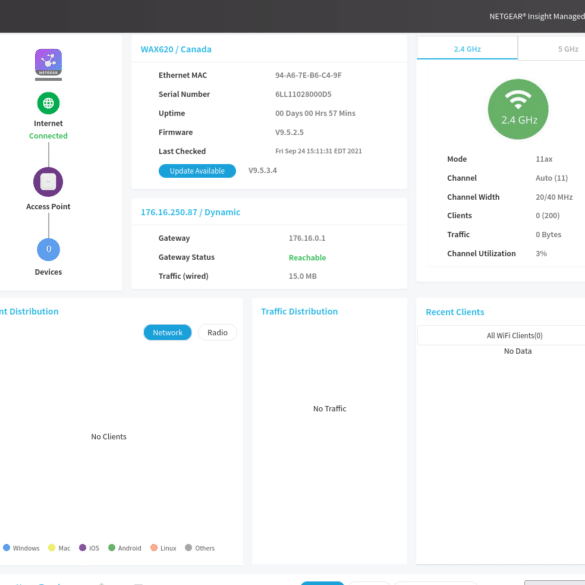Image resolution: width=585 pixels, height=585 pixels.
Task: Click the blue Devices count circle
Action: pyautogui.click(x=49, y=249)
